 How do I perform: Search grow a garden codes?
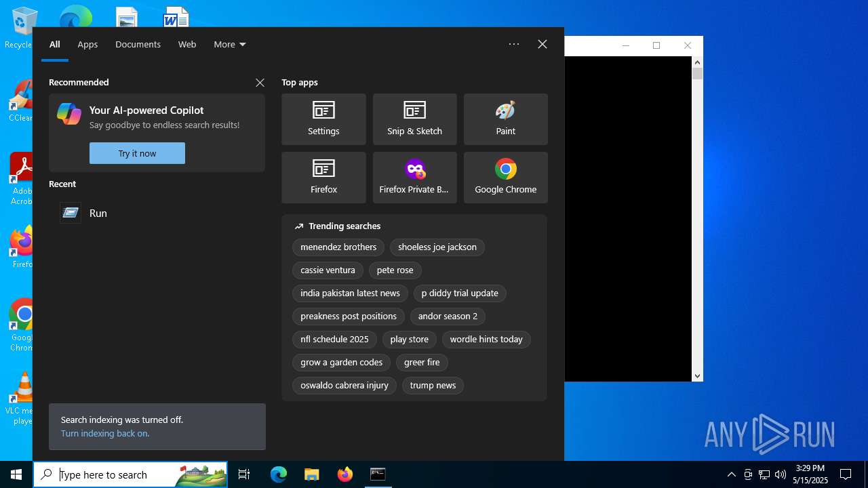341,362
